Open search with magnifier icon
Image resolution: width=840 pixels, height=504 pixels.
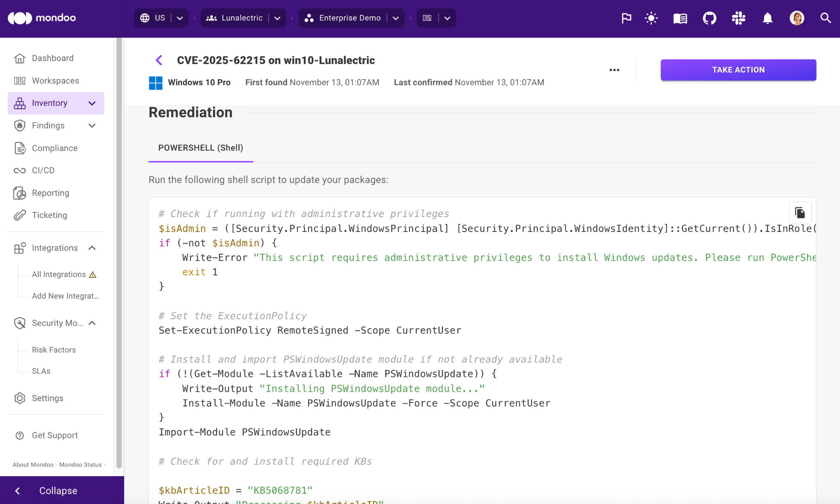[x=825, y=18]
